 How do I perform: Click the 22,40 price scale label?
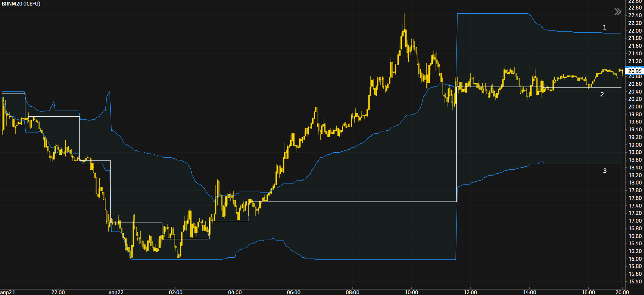point(635,15)
